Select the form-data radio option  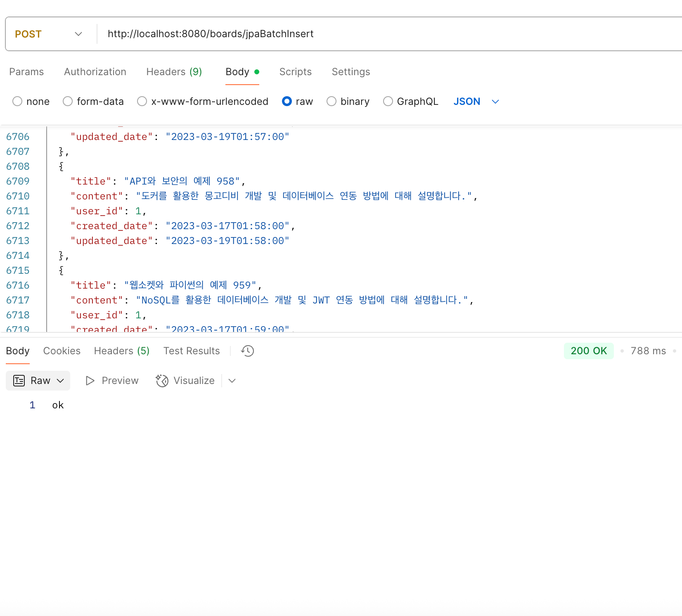tap(68, 101)
